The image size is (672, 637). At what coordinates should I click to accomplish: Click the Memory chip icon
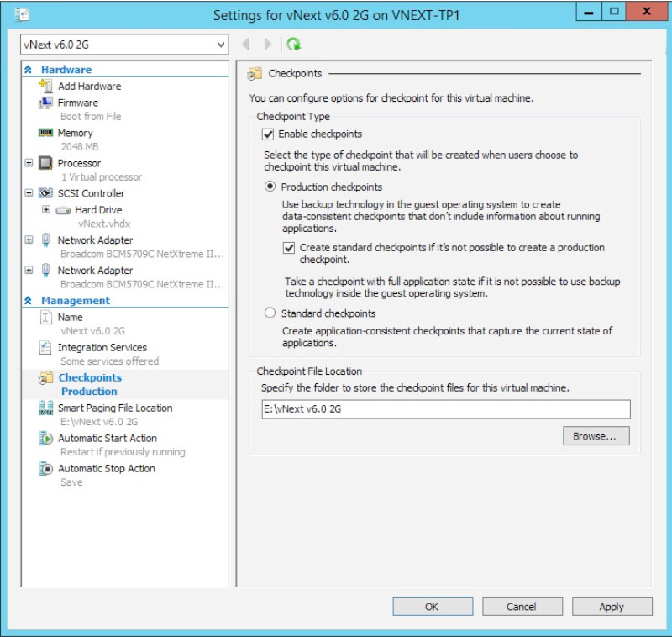[45, 133]
